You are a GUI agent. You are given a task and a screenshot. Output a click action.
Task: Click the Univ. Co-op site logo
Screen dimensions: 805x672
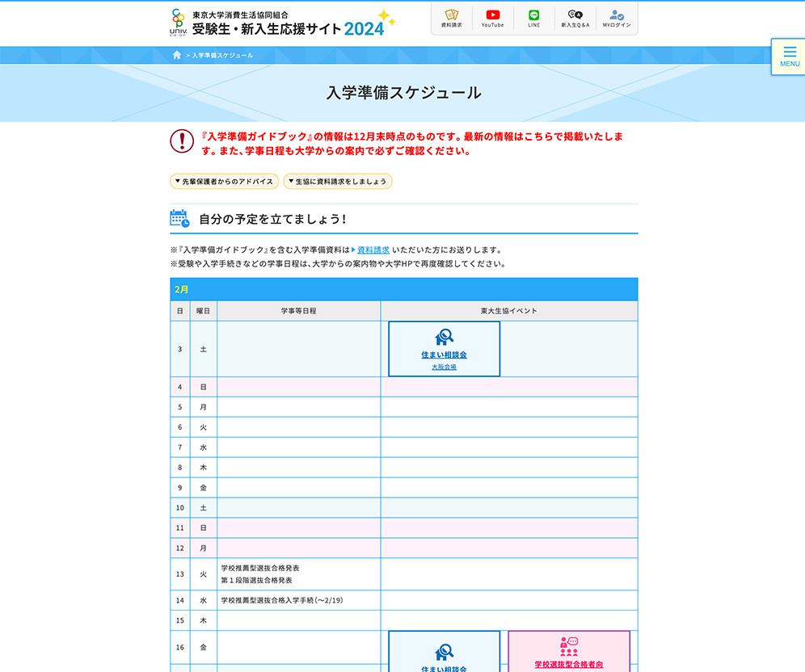pos(178,23)
